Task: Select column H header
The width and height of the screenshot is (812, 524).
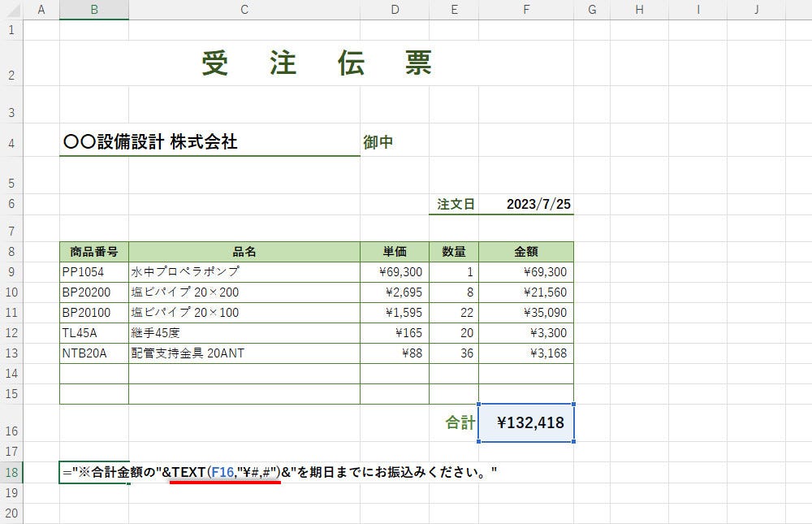Action: [x=640, y=10]
